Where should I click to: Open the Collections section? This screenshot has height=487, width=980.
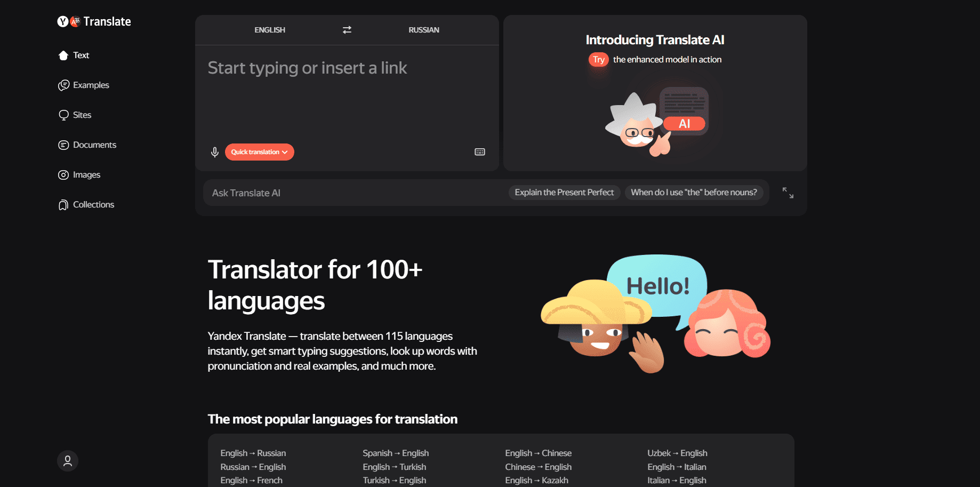click(93, 204)
